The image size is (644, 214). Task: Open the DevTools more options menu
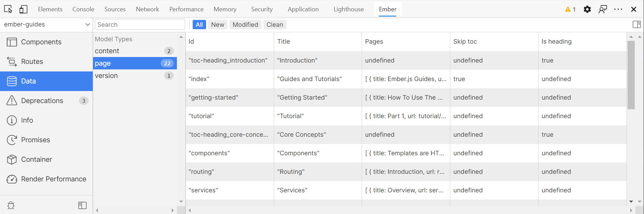618,9
